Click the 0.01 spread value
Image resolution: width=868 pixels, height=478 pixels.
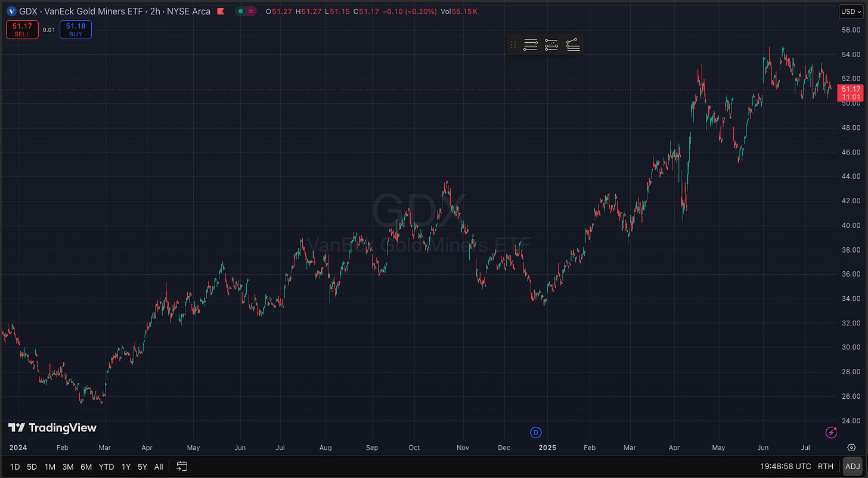[x=49, y=30]
